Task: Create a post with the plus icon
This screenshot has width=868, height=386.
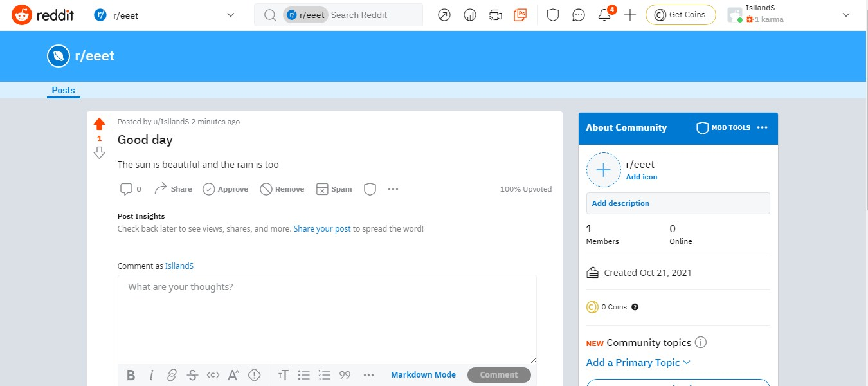Action: (630, 15)
